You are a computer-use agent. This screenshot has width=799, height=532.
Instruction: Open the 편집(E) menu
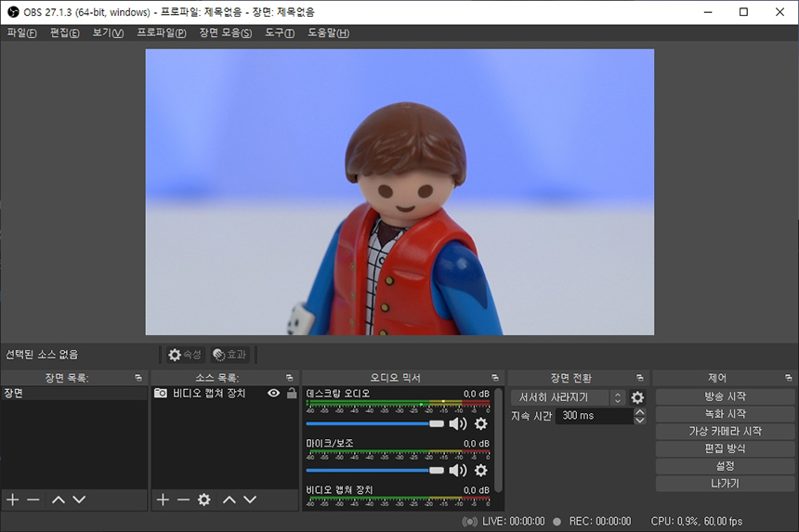65,33
